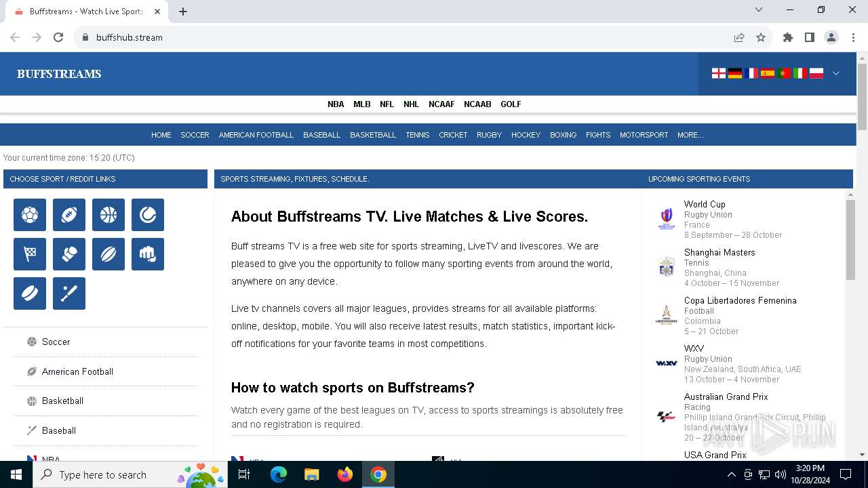Click the upcoming events panel scrollbar

[x=850, y=241]
